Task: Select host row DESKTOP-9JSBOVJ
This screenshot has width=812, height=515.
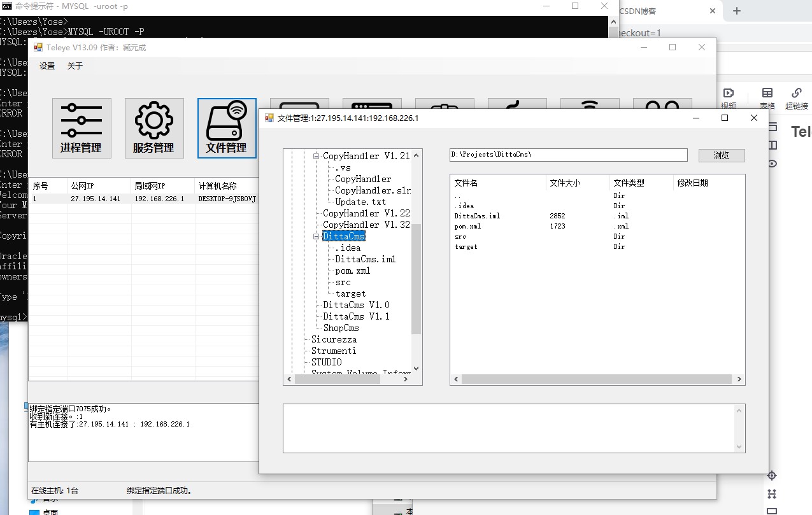Action: (x=143, y=199)
